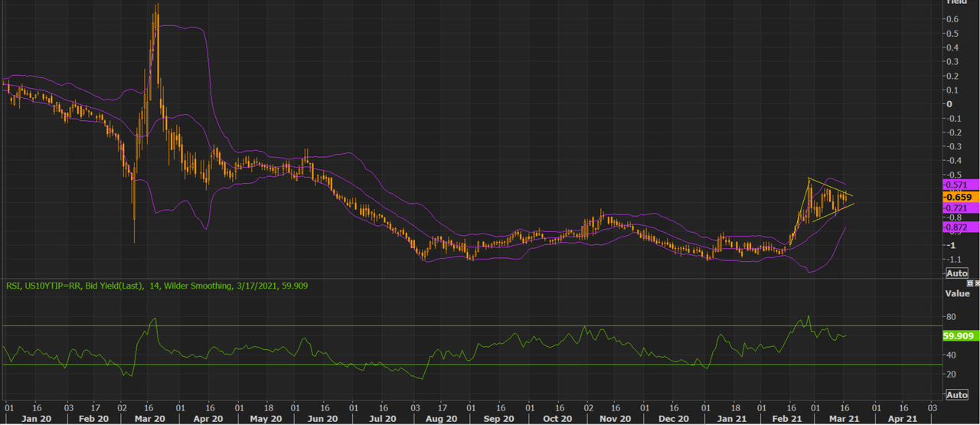
Task: Select the Apr 20 month label
Action: (x=207, y=419)
